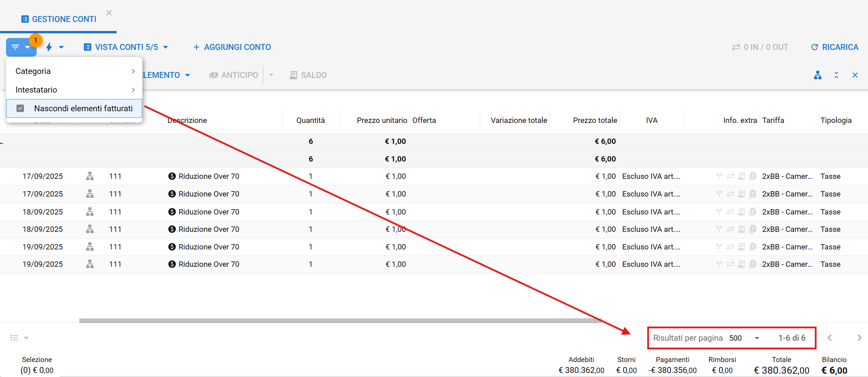Click the previous page arrow
This screenshot has height=377, width=868.
[830, 338]
